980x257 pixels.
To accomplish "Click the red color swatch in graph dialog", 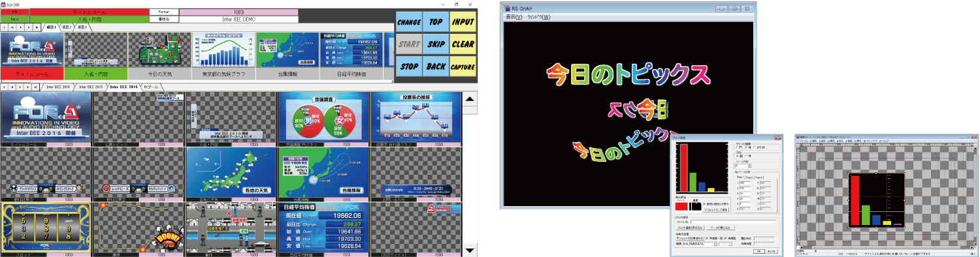I will point(681,205).
